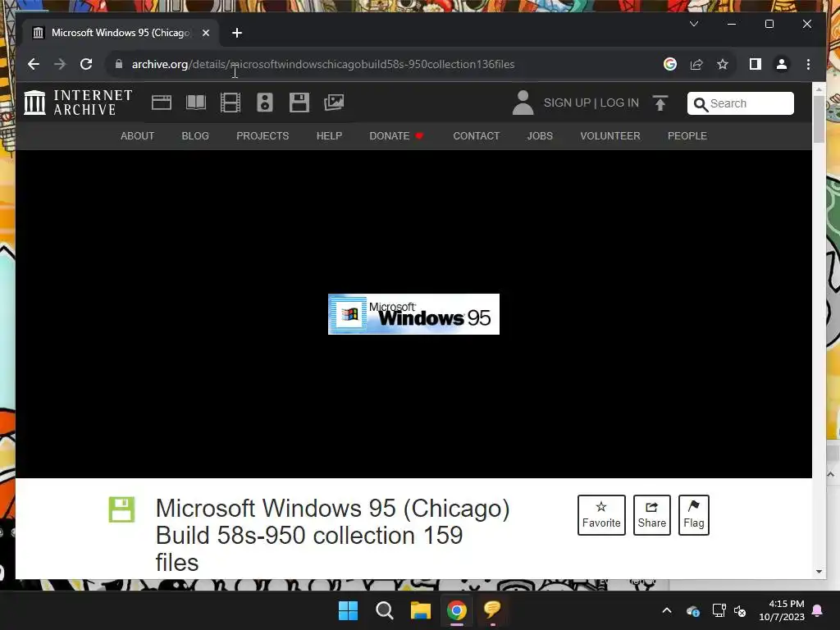
Task: Click the cloud sync tray icon
Action: [692, 610]
